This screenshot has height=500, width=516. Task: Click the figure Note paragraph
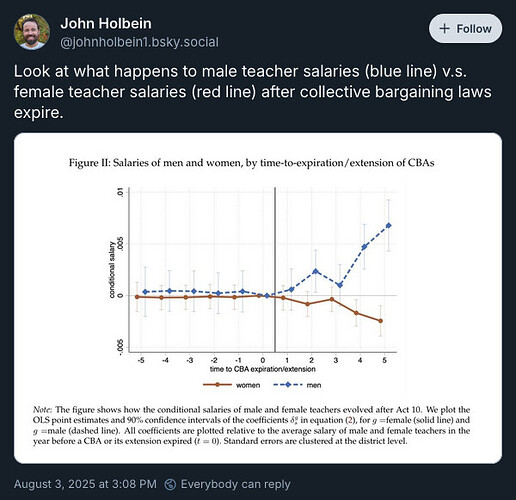(252, 425)
